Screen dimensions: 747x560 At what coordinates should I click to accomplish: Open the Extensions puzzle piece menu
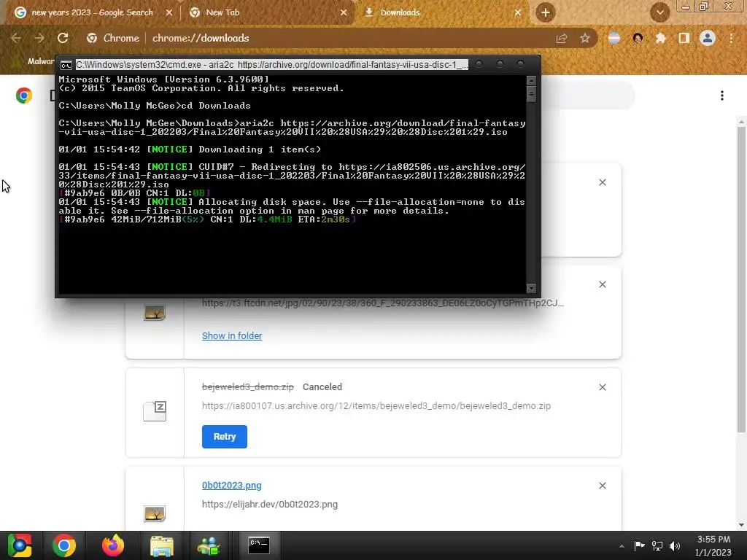661,38
